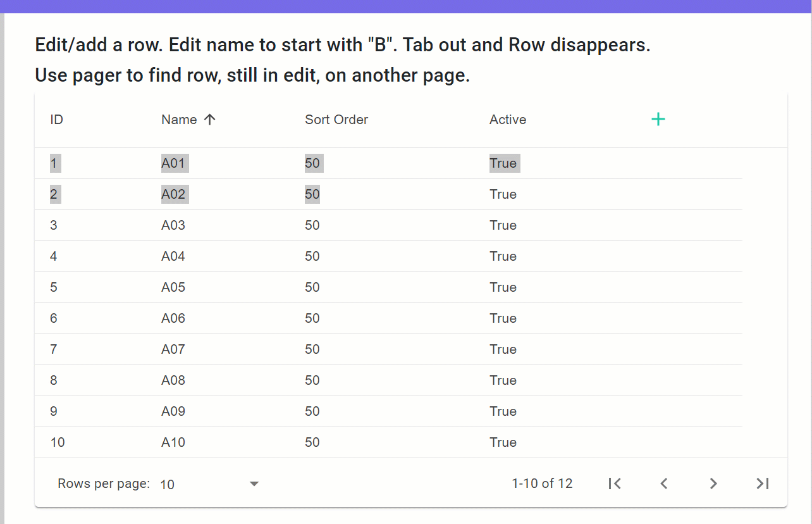This screenshot has width=812, height=524.
Task: Click the plus icon in the grid header row
Action: (658, 118)
